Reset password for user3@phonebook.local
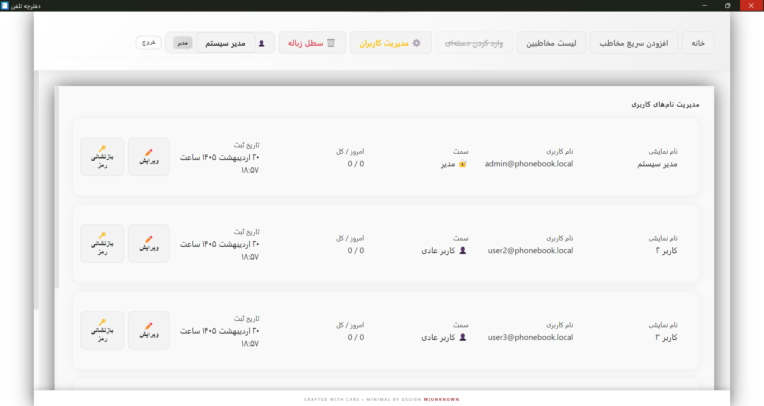 click(x=102, y=330)
